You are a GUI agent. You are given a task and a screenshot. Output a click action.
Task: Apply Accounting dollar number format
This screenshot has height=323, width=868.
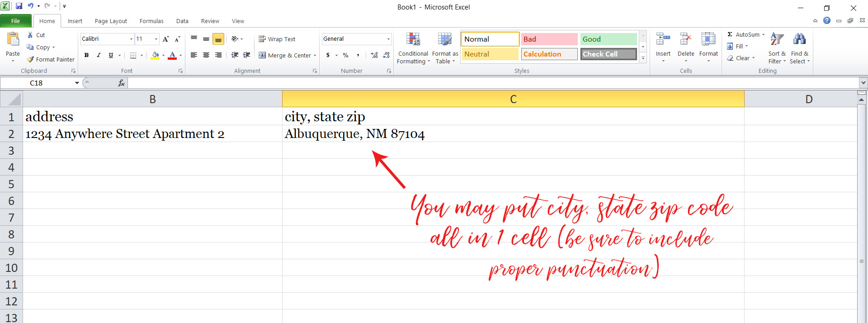pyautogui.click(x=328, y=55)
